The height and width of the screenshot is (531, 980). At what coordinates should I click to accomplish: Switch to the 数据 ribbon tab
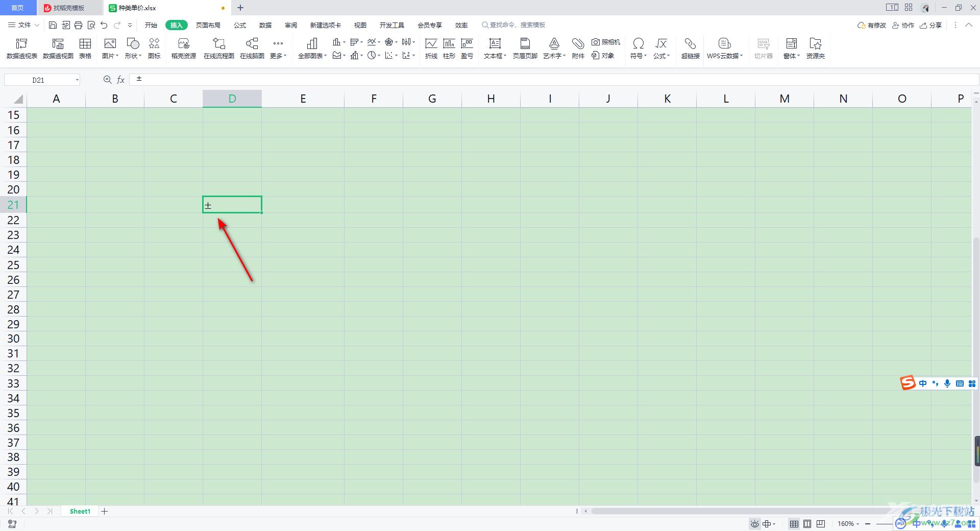(265, 25)
